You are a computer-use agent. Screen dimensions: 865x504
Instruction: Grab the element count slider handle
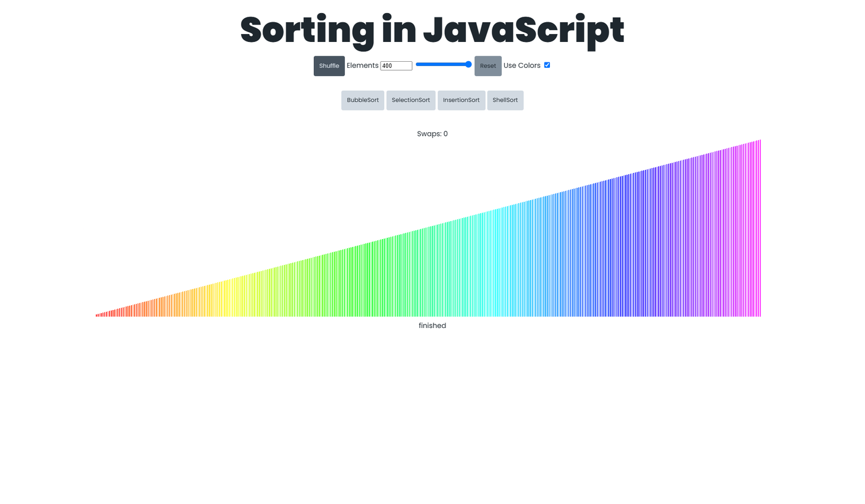(468, 64)
